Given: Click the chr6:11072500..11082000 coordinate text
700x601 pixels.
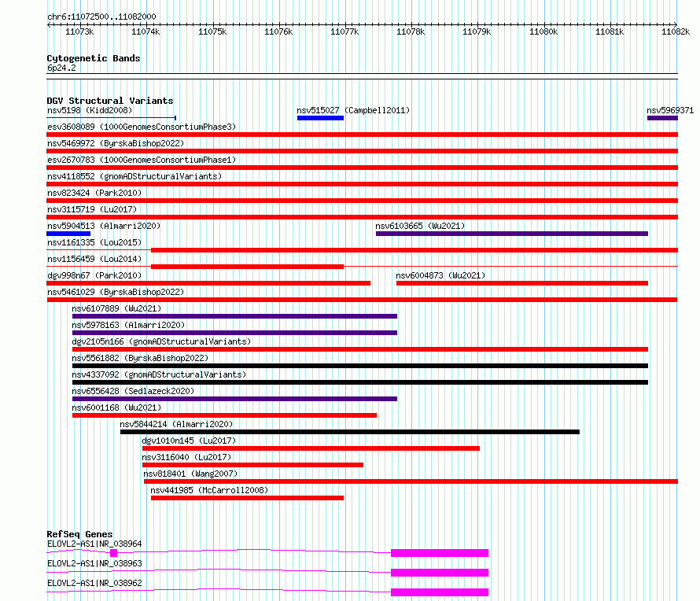Looking at the screenshot, I should coord(101,17).
